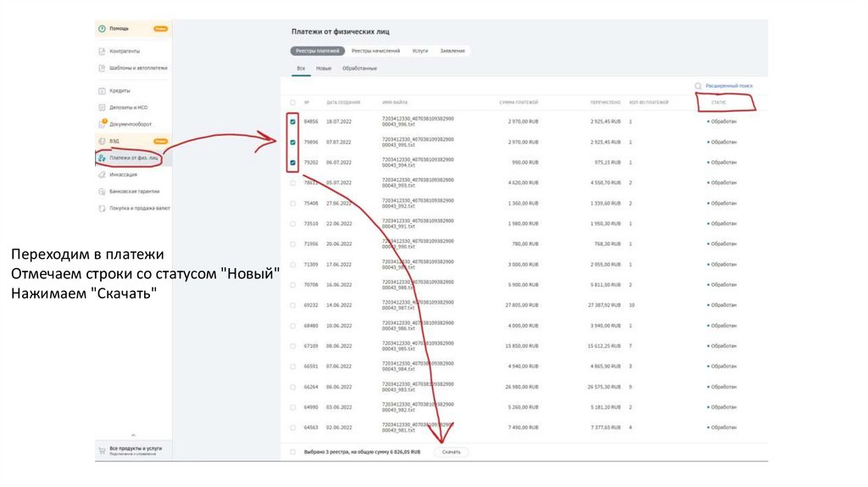Tick the checkbox for registry 70708
The image size is (868, 487).
(x=292, y=285)
